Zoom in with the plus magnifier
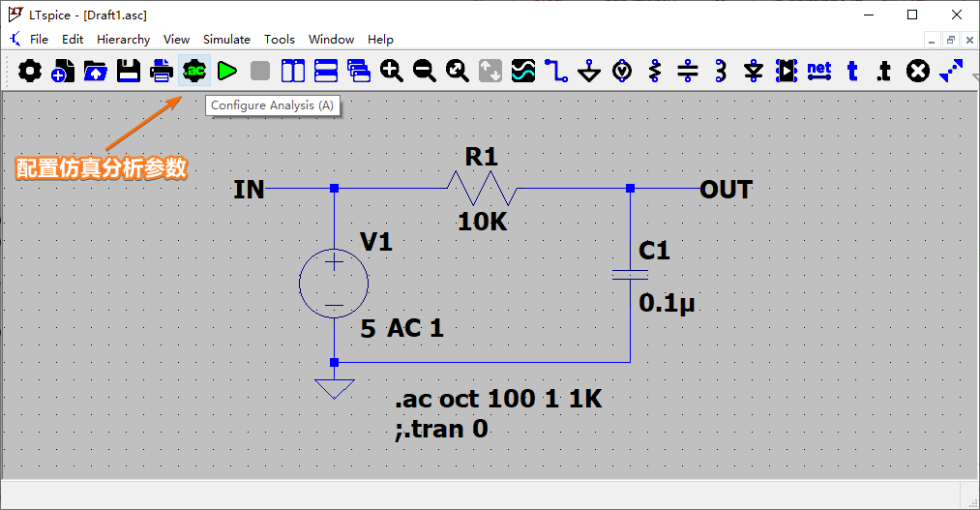Screen dimensions: 980x510 point(392,72)
